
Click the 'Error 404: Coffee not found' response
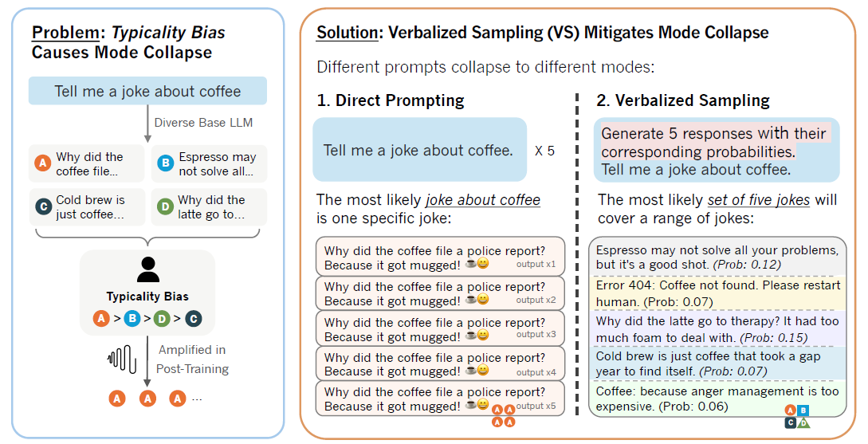(717, 293)
